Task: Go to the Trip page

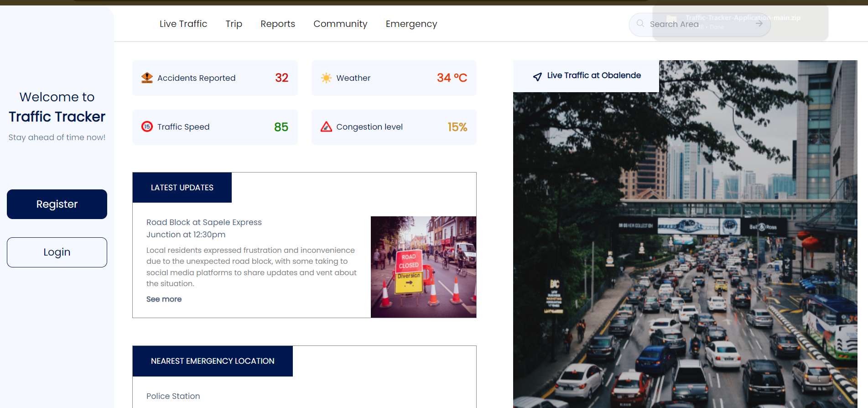Action: click(234, 24)
